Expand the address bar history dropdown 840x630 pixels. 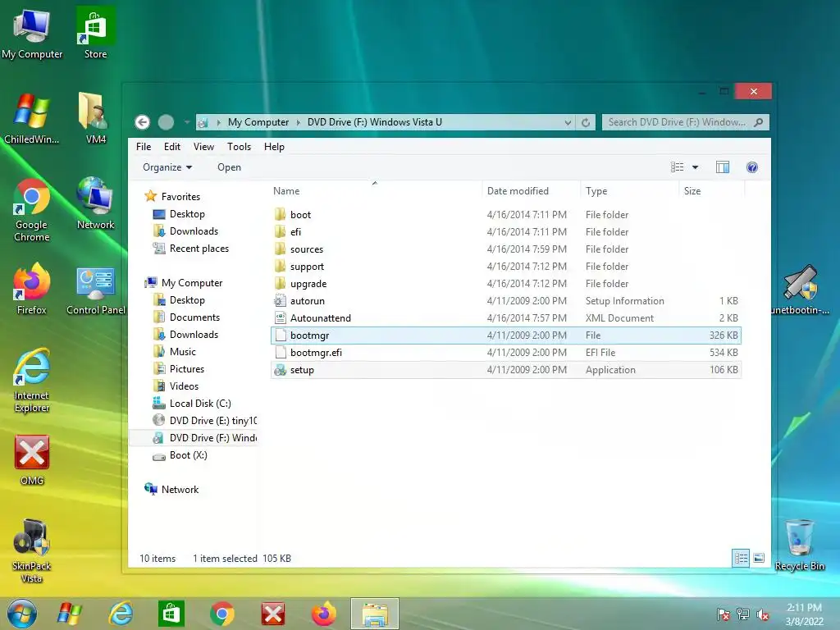click(x=568, y=122)
